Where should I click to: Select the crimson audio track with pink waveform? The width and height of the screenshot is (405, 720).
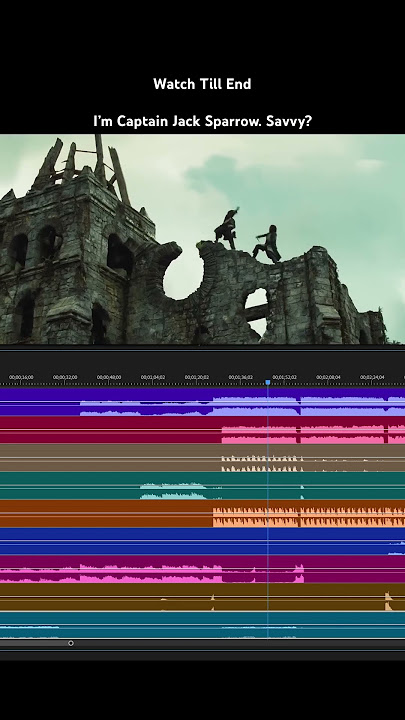[x=202, y=430]
